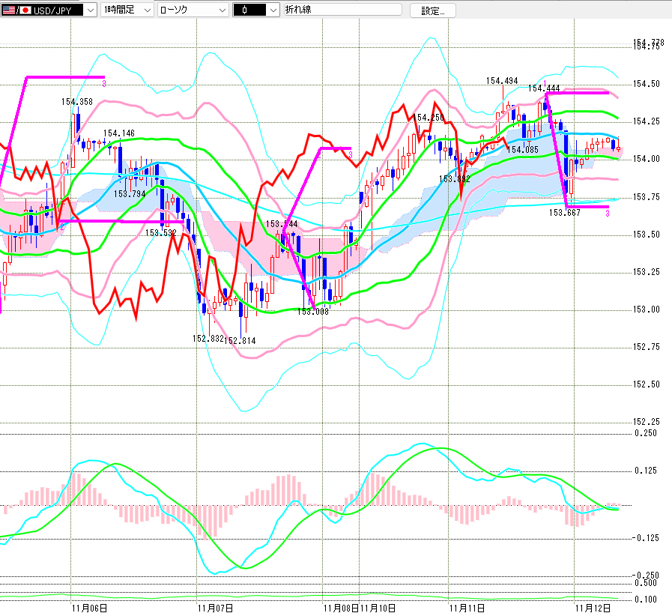Open the ローソク chart type dropdown

[x=223, y=10]
